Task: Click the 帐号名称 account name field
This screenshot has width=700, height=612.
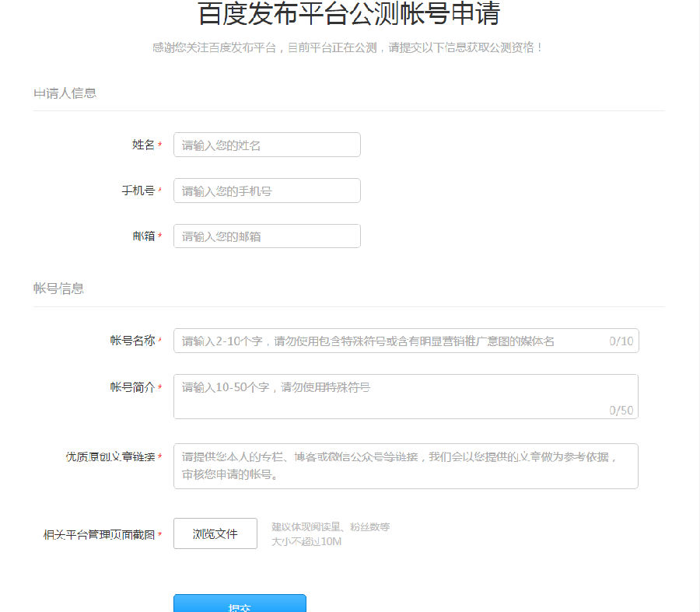Action: pyautogui.click(x=406, y=341)
